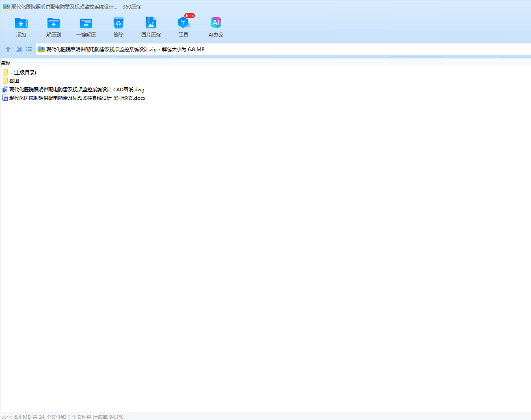This screenshot has height=420, width=531.
Task: Run 一键解压 one-click extract
Action: (x=86, y=24)
